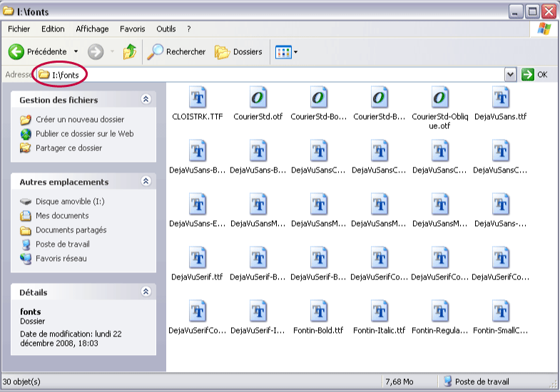
Task: Collapse the Gestion des fichiers panel
Action: 146,99
